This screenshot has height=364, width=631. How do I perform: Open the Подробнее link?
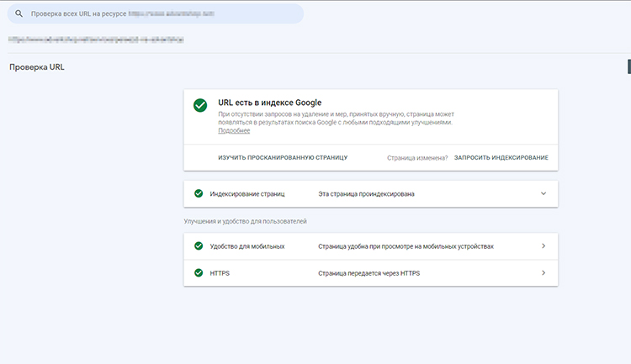(x=234, y=131)
